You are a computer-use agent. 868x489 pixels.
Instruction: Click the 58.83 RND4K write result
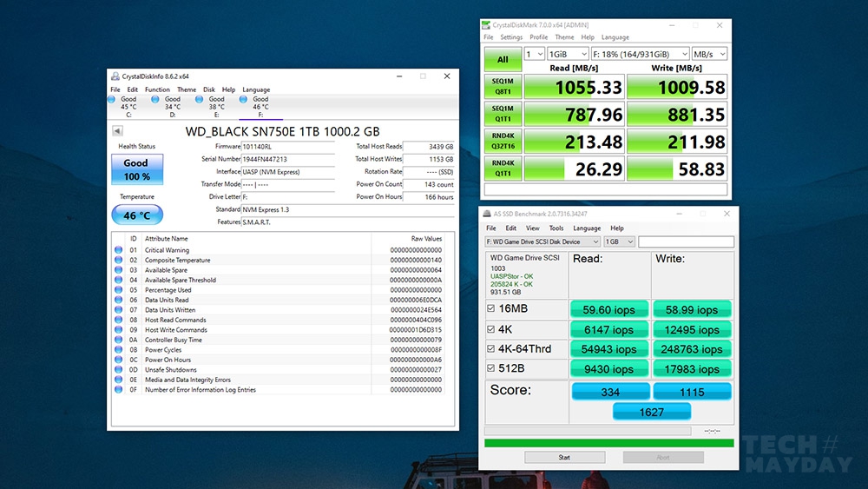pyautogui.click(x=677, y=169)
